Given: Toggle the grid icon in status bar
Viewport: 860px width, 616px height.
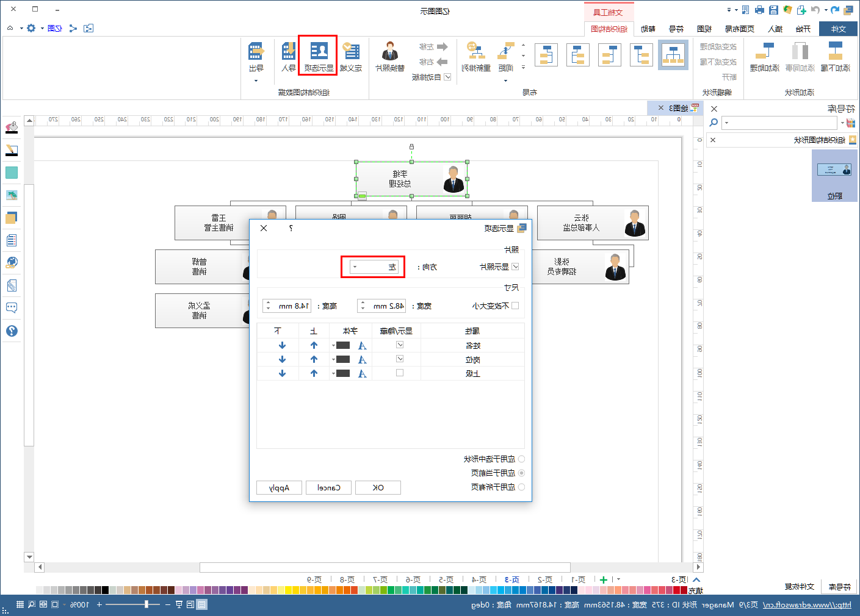Looking at the screenshot, I should tap(20, 604).
